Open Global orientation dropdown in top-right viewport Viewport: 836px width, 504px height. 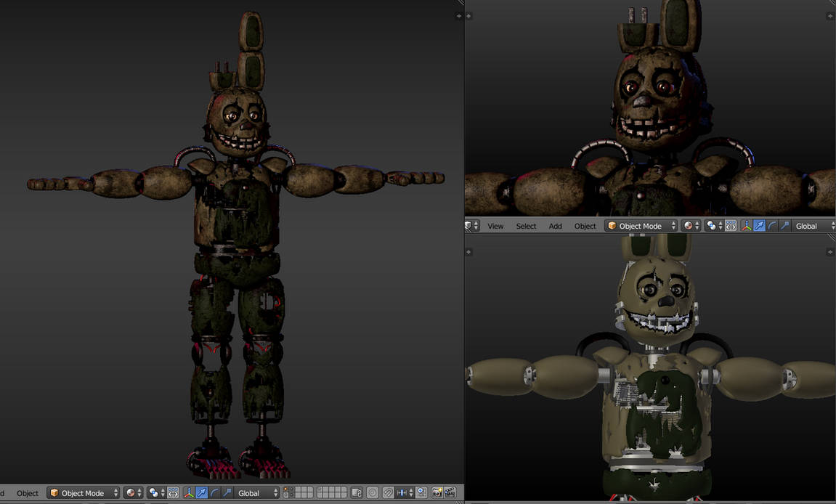tap(813, 226)
